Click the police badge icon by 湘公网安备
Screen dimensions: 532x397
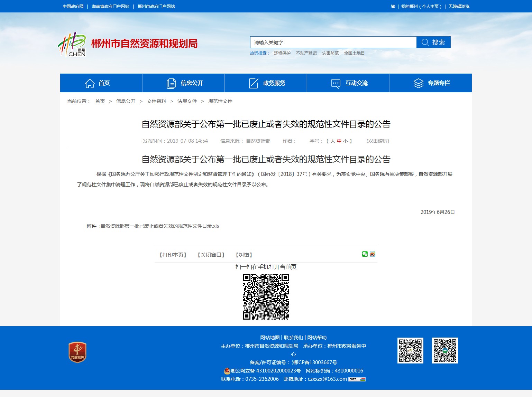pyautogui.click(x=227, y=371)
